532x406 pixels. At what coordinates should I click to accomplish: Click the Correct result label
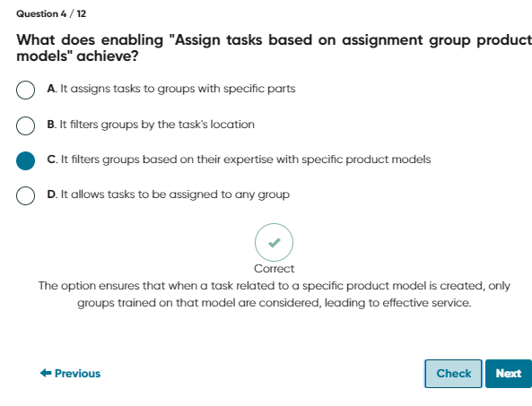[275, 269]
